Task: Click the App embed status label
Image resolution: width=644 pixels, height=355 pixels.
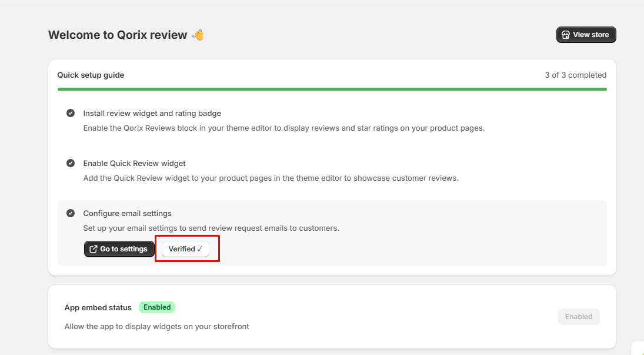Action: (x=98, y=308)
